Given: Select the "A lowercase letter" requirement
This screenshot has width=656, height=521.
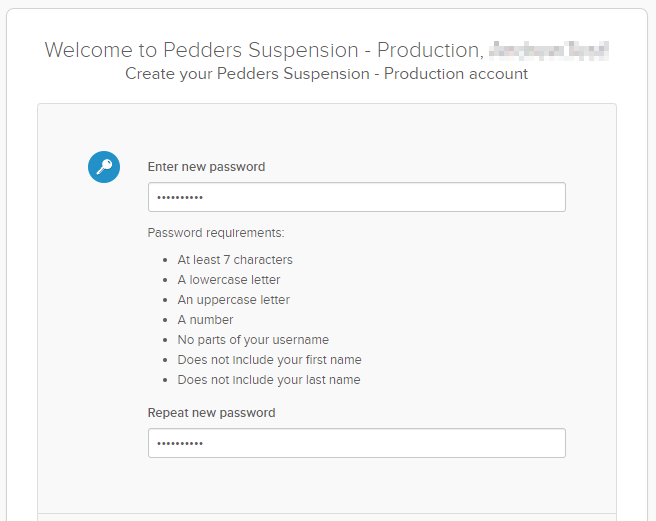Looking at the screenshot, I should [x=229, y=280].
